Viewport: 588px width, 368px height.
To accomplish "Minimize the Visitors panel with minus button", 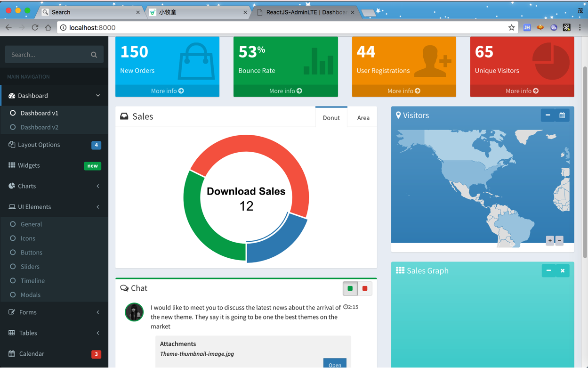I will [x=548, y=115].
